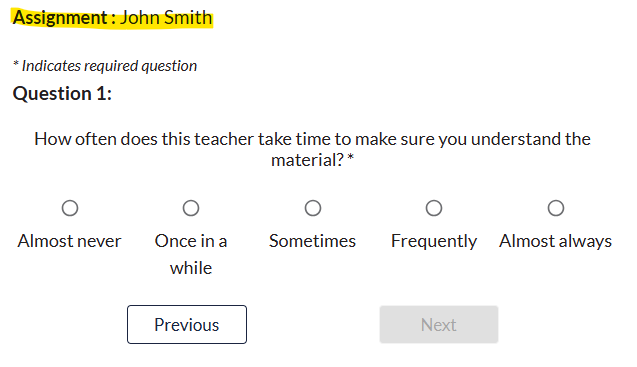Image resolution: width=637 pixels, height=367 pixels.
Task: Click the required asterisk after material?
Action: (351, 158)
